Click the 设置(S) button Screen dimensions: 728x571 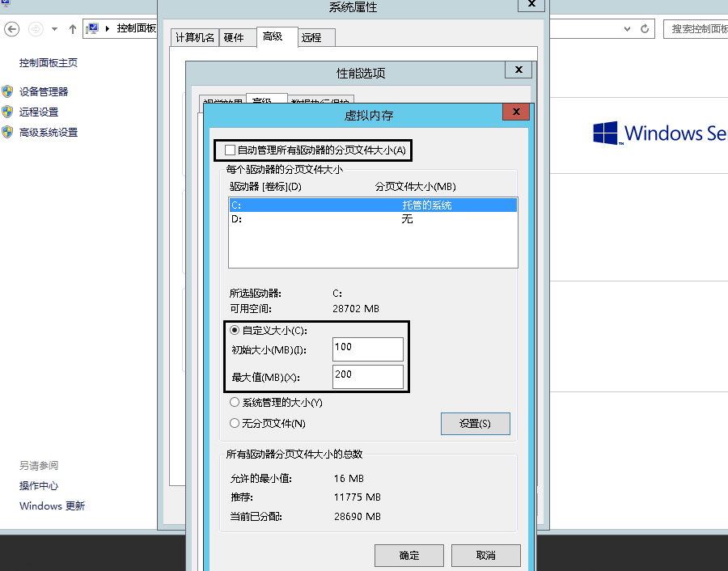click(x=476, y=423)
